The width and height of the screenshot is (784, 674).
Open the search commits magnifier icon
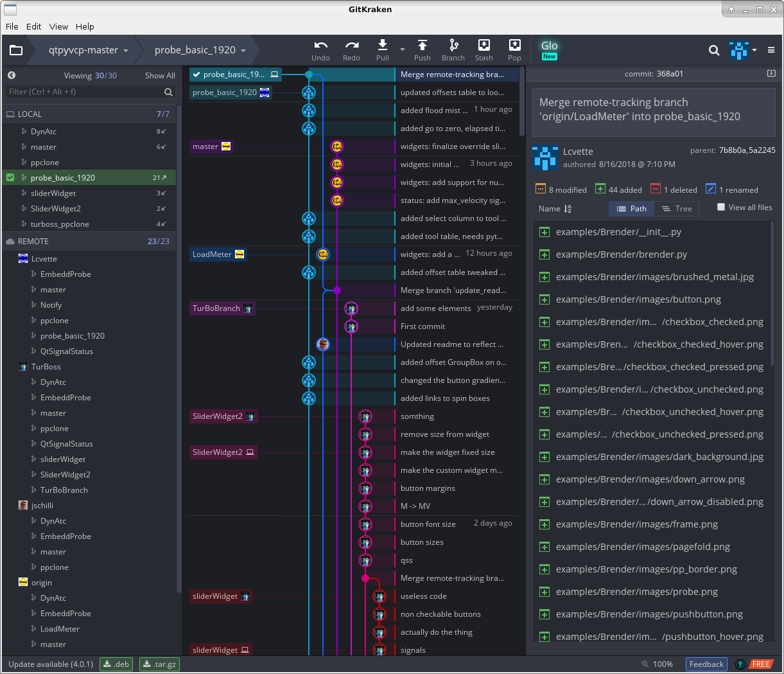pos(713,50)
